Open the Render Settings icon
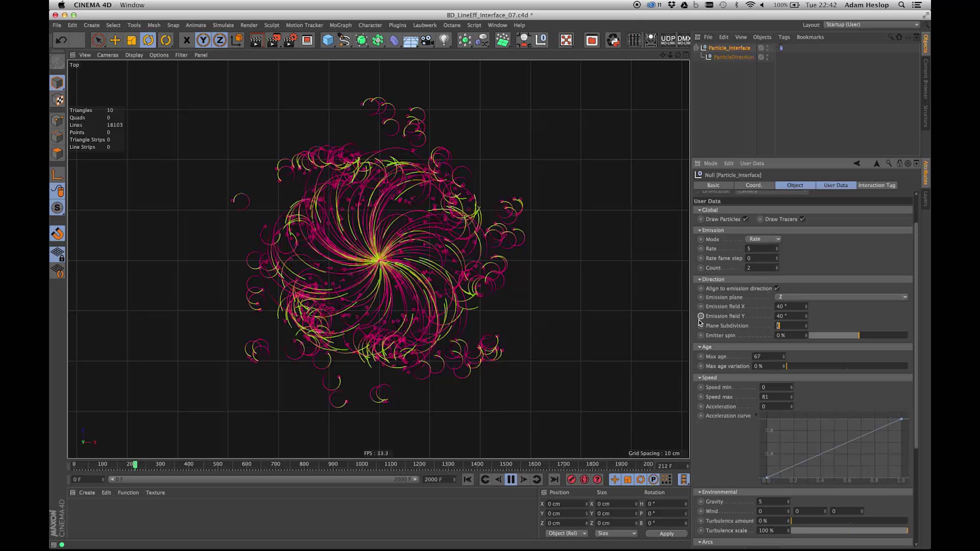 coord(307,40)
